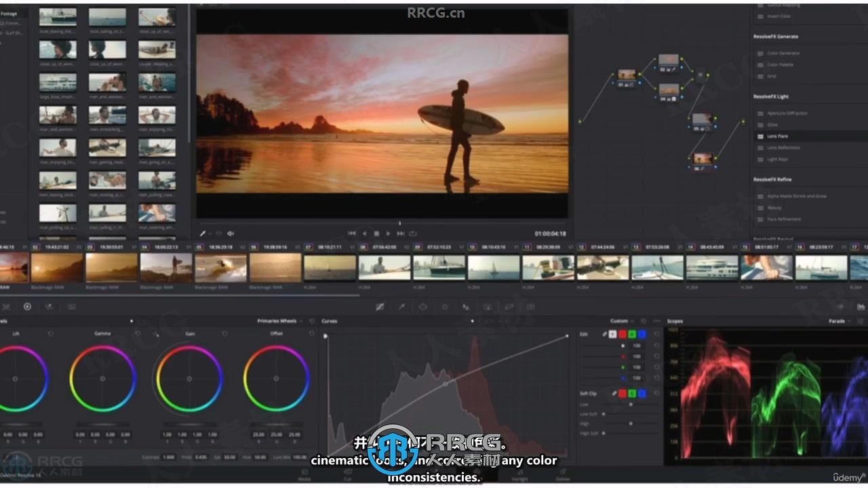Select the last surfer node in graph
Viewport: 868px width, 488px height.
coord(703,161)
